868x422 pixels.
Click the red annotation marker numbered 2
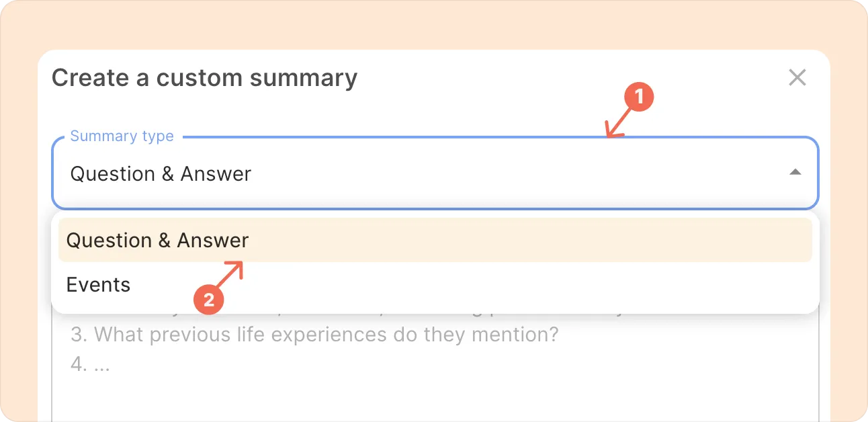point(209,300)
